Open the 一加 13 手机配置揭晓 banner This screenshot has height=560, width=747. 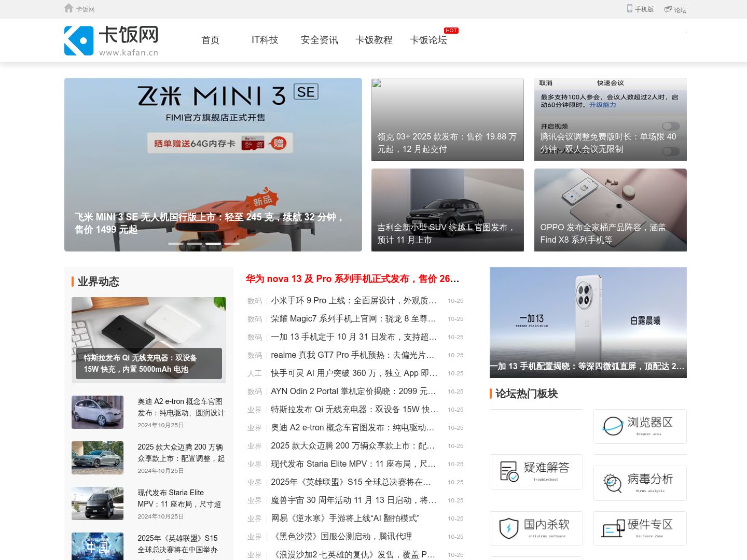tap(588, 323)
